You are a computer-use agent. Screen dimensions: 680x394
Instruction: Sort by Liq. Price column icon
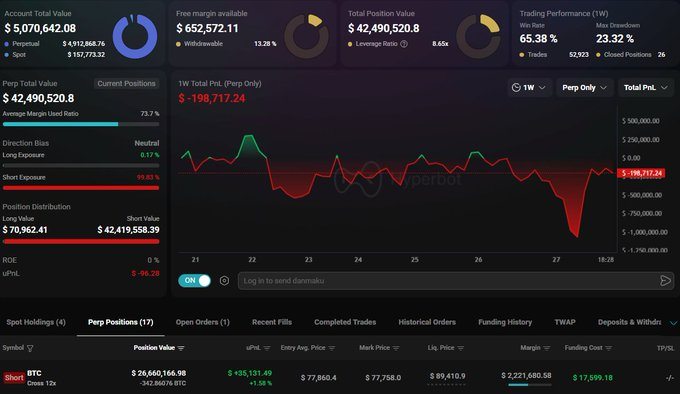coord(461,348)
